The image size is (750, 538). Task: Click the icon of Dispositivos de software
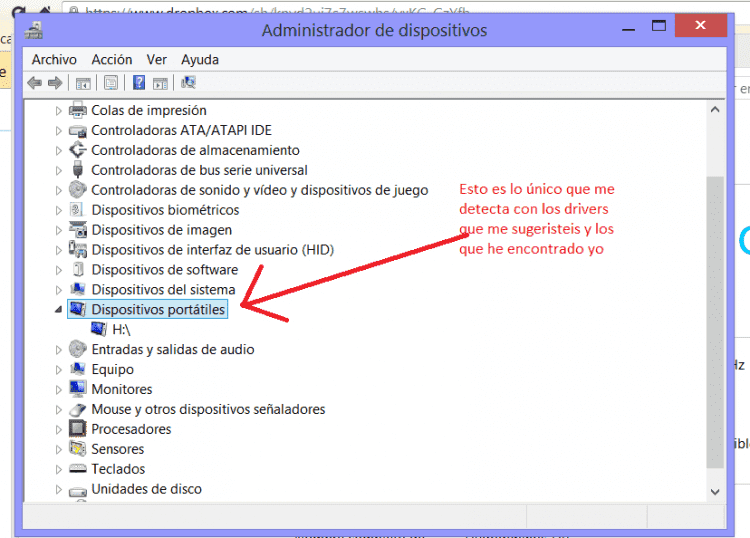click(x=78, y=269)
